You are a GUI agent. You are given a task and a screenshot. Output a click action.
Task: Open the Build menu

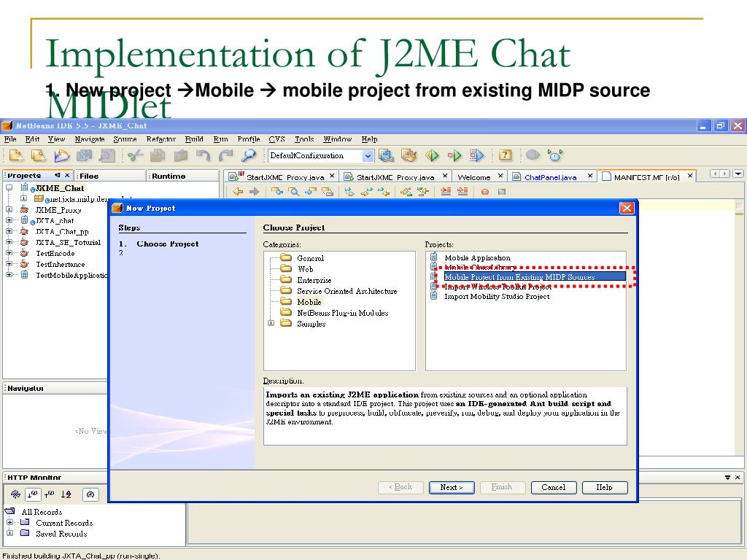[194, 139]
